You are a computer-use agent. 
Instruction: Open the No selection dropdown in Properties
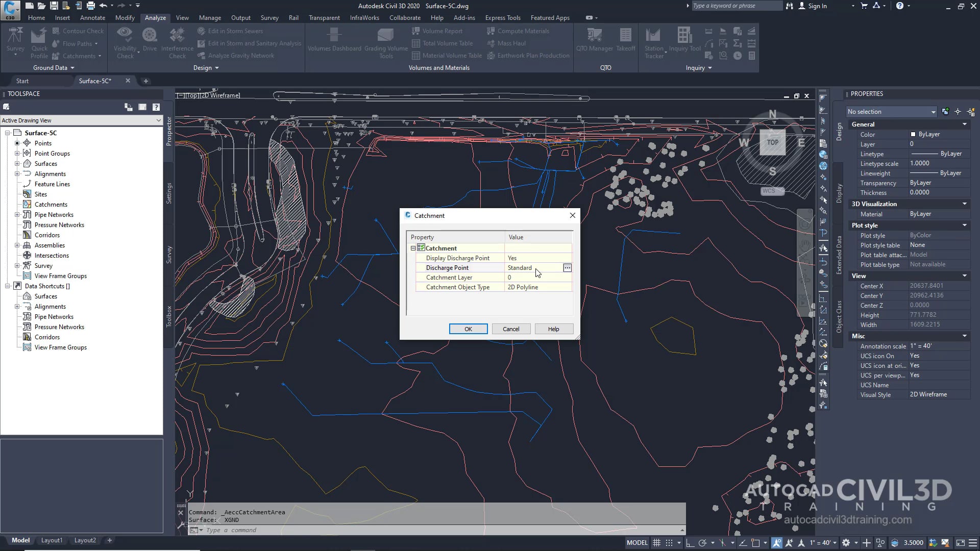933,112
